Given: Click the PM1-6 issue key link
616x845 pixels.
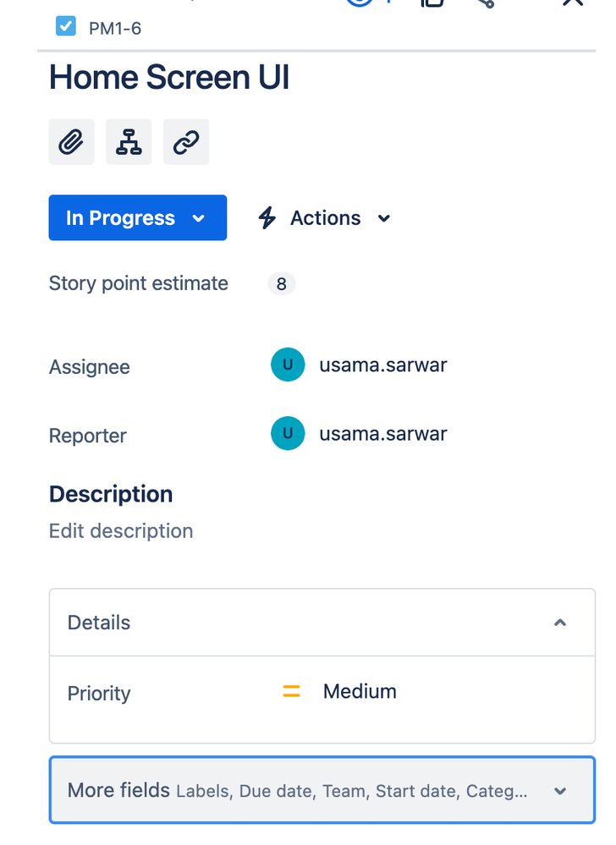Looking at the screenshot, I should 115,28.
